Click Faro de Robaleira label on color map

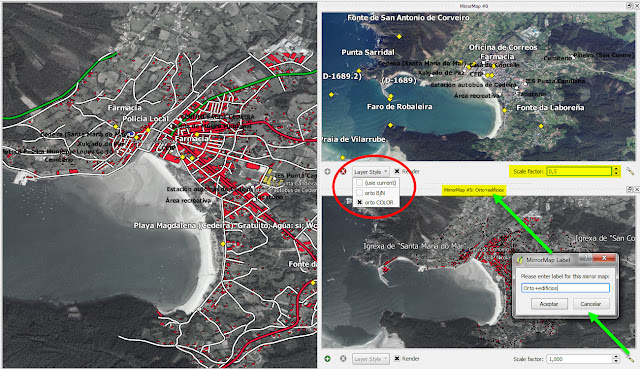[400, 107]
